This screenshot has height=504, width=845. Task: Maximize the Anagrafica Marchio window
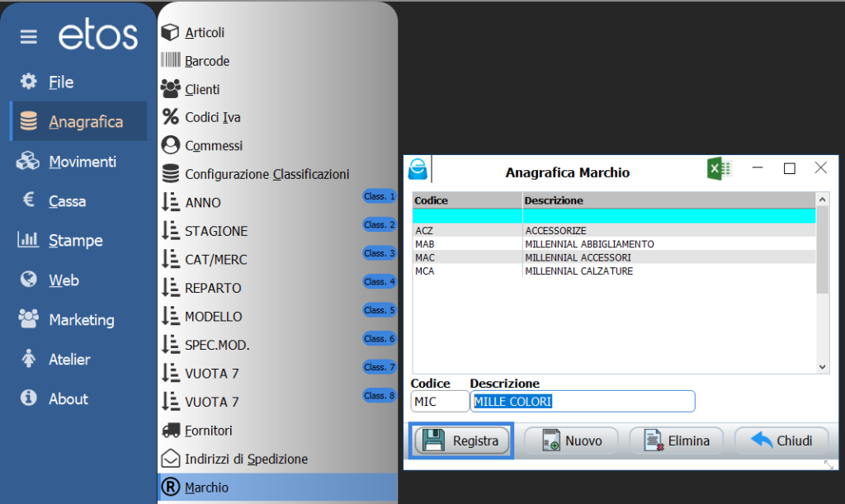click(790, 168)
